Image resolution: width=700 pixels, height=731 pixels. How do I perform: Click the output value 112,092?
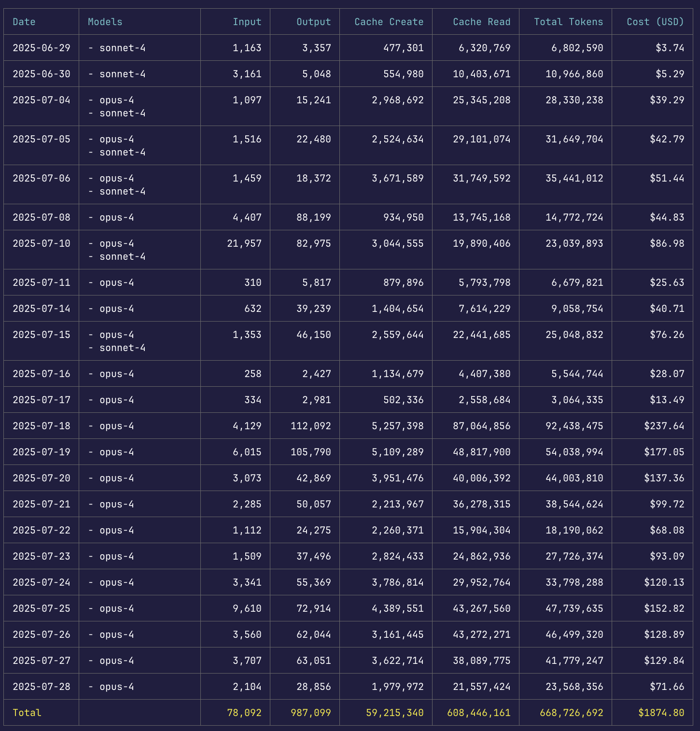pyautogui.click(x=311, y=426)
